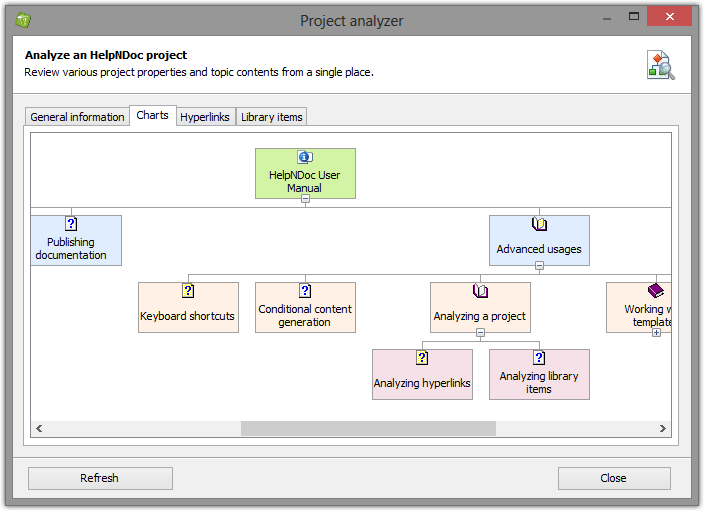The image size is (705, 512).
Task: Open the Hyperlinks tab
Action: (x=205, y=117)
